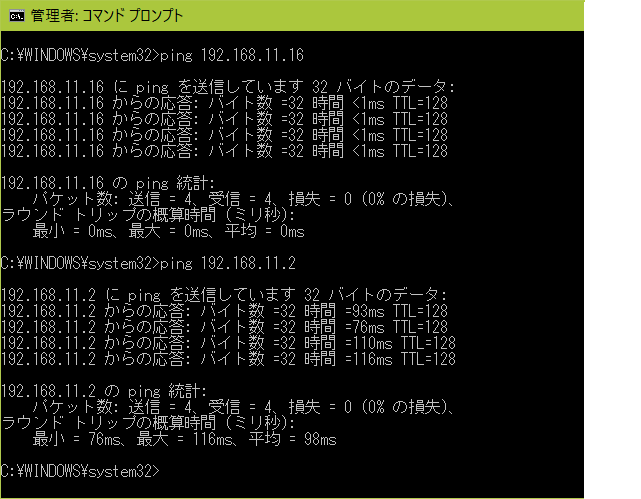Screen dimensions: 641x499
Task: Click the command line ping 192.168.11.2
Action: [x=148, y=263]
